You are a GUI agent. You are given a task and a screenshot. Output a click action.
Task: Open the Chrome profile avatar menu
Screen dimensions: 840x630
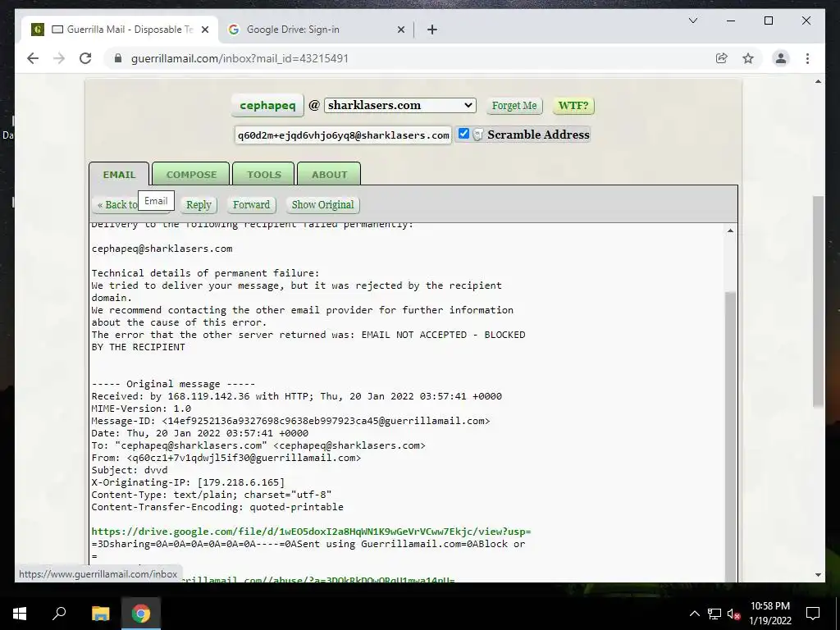781,58
